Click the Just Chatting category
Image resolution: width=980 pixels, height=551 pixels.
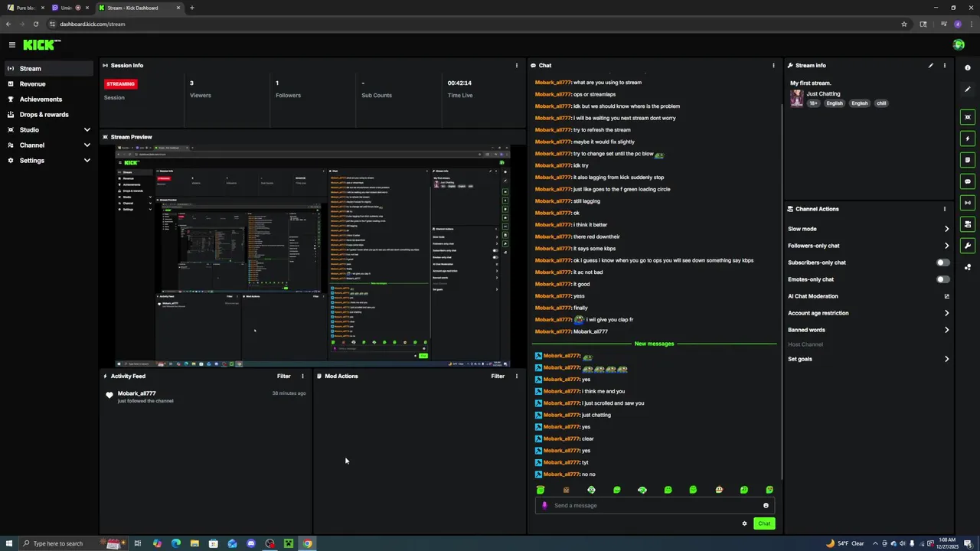click(823, 94)
